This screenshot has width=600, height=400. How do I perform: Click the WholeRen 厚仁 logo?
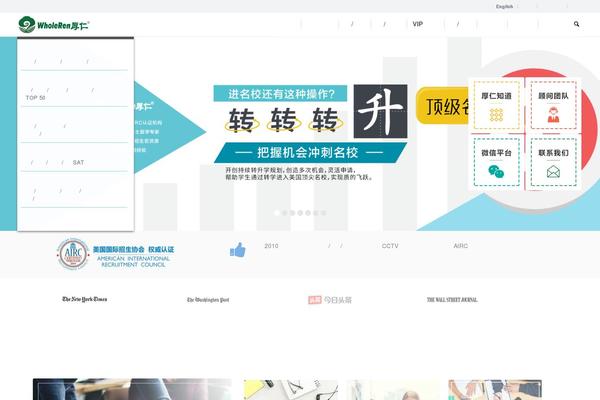click(x=54, y=24)
